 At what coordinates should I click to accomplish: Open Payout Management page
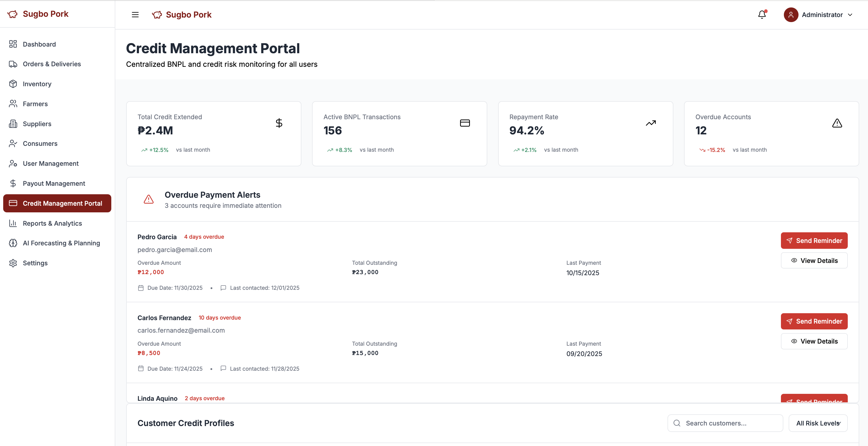coord(54,183)
